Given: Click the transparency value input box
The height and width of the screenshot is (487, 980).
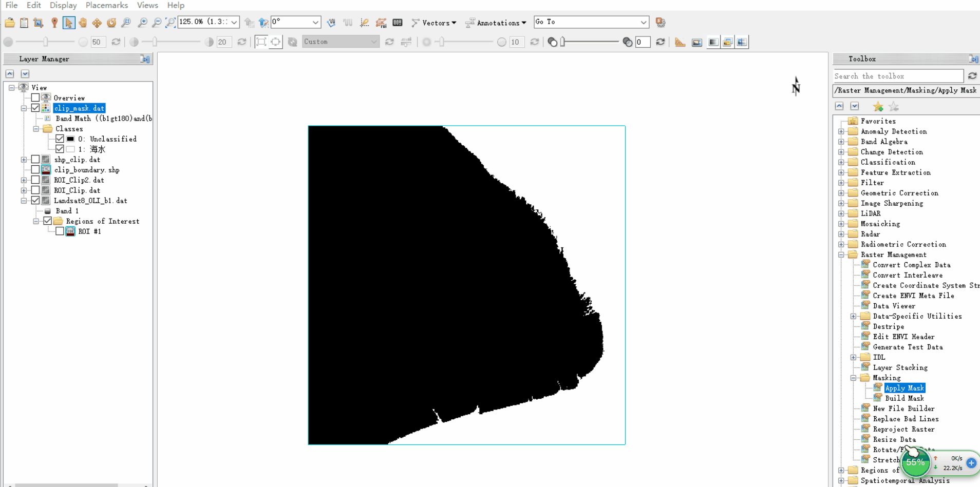Looking at the screenshot, I should pyautogui.click(x=643, y=42).
